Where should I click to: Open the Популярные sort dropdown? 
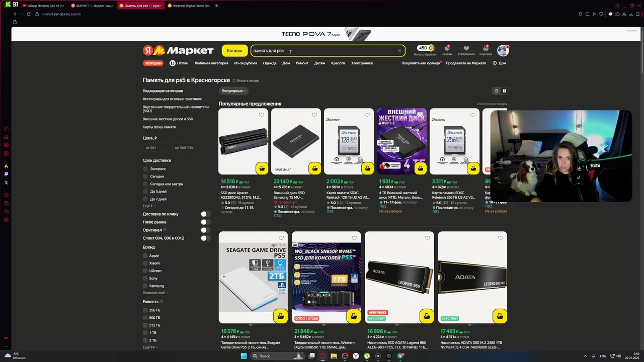click(233, 91)
